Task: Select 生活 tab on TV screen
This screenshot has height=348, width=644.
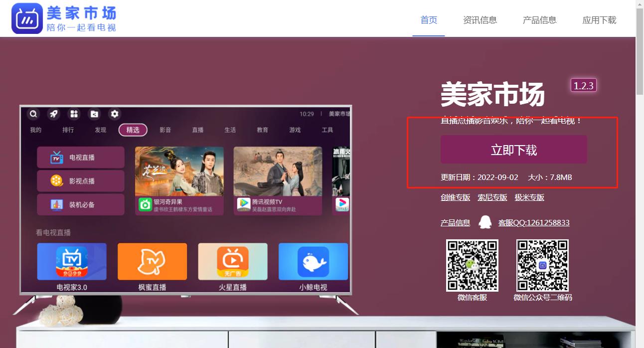Action: (x=230, y=130)
